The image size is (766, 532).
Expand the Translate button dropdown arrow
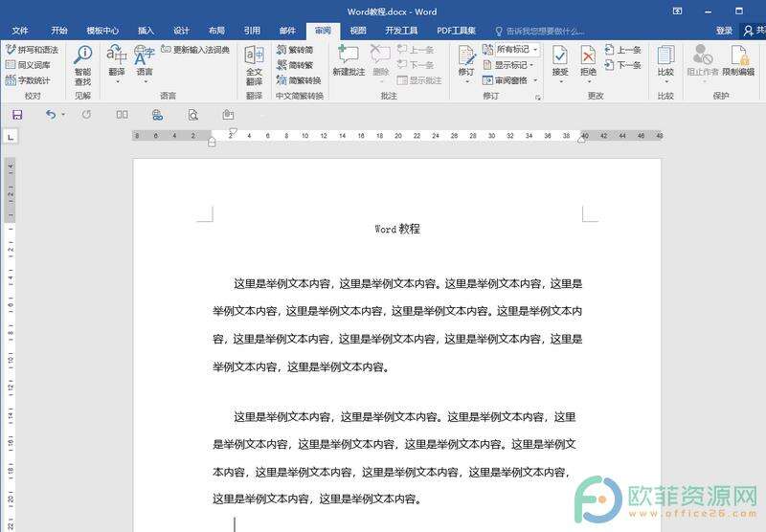point(117,81)
